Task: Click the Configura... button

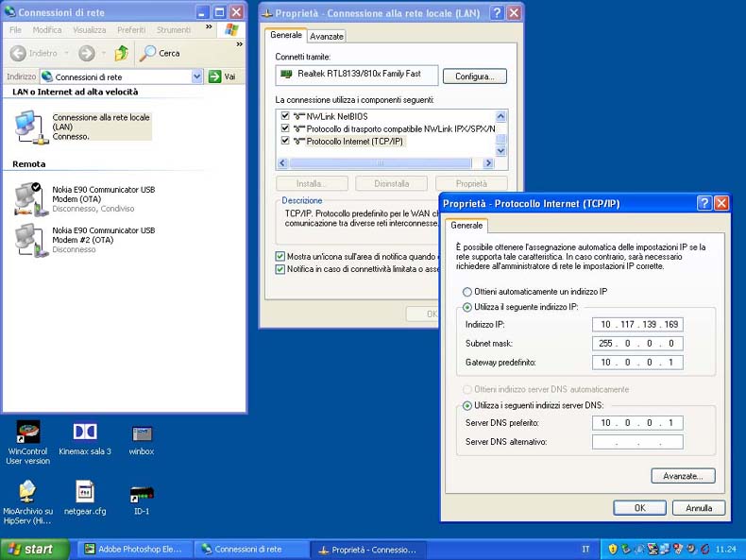Action: point(474,76)
